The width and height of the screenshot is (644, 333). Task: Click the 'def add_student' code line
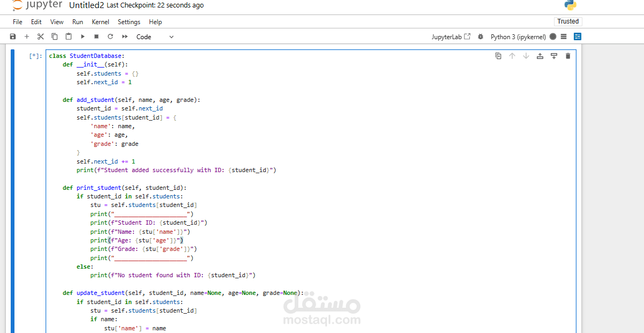[x=132, y=100]
